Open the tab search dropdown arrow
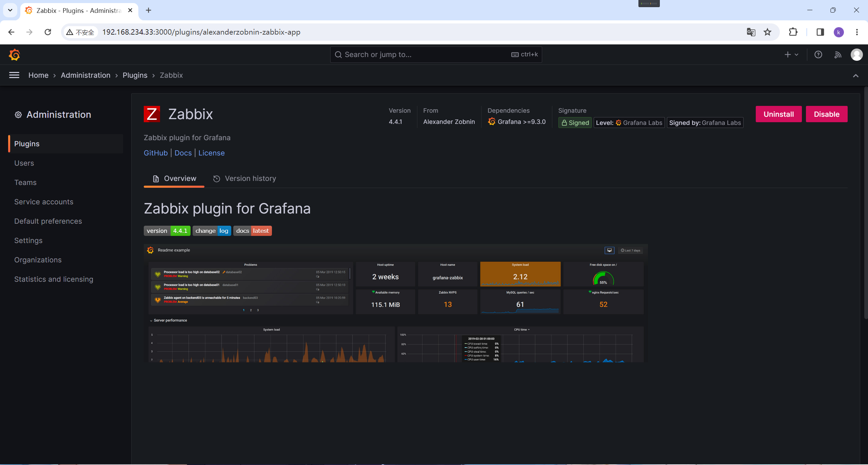868x465 pixels. (x=10, y=10)
